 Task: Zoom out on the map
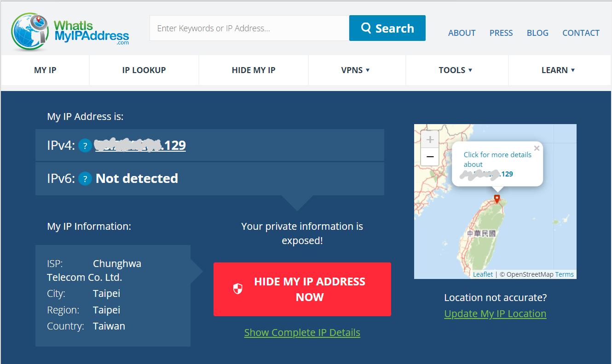[x=430, y=157]
